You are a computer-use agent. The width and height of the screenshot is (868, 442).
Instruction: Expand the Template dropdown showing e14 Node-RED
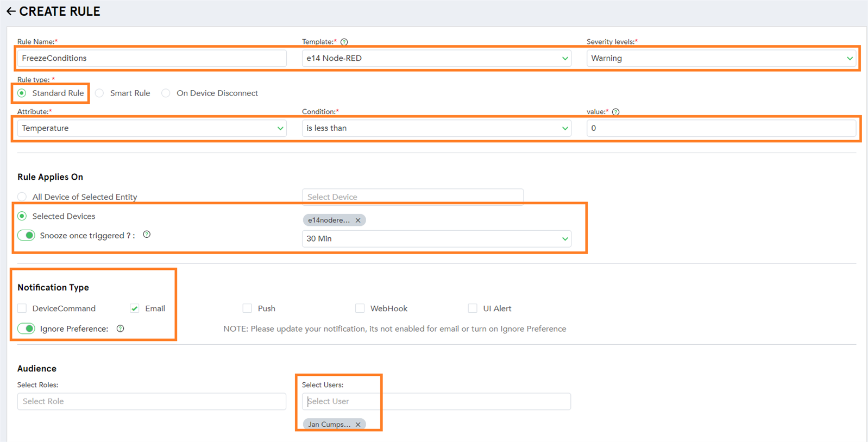[x=436, y=58]
